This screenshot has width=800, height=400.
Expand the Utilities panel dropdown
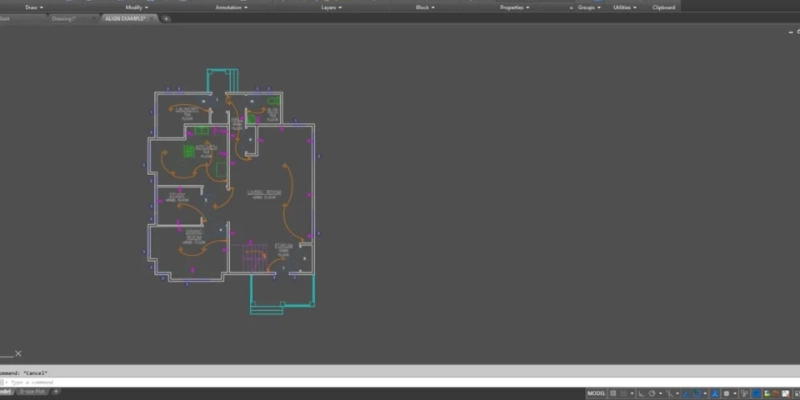[625, 8]
